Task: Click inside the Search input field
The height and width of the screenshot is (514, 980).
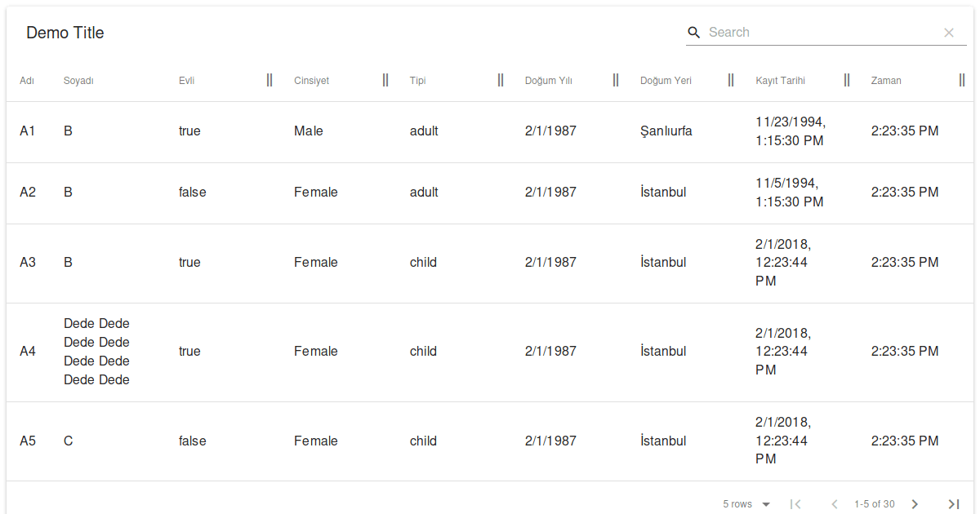Action: click(817, 32)
